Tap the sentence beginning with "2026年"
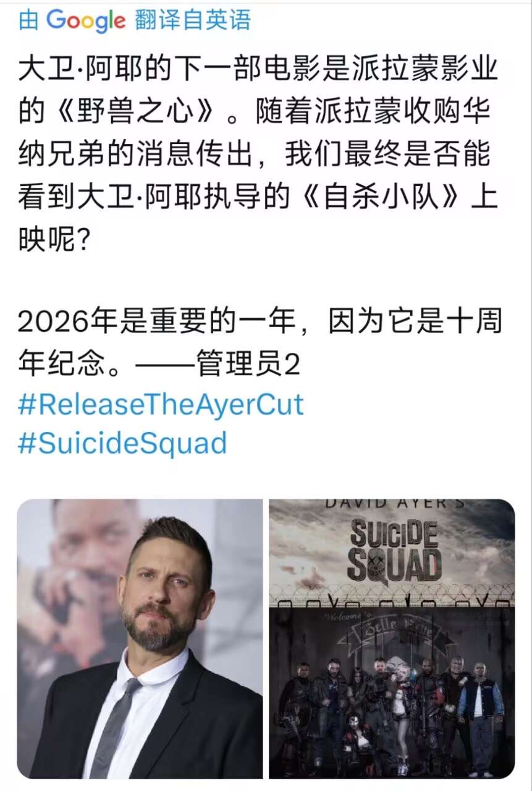 pyautogui.click(x=260, y=342)
